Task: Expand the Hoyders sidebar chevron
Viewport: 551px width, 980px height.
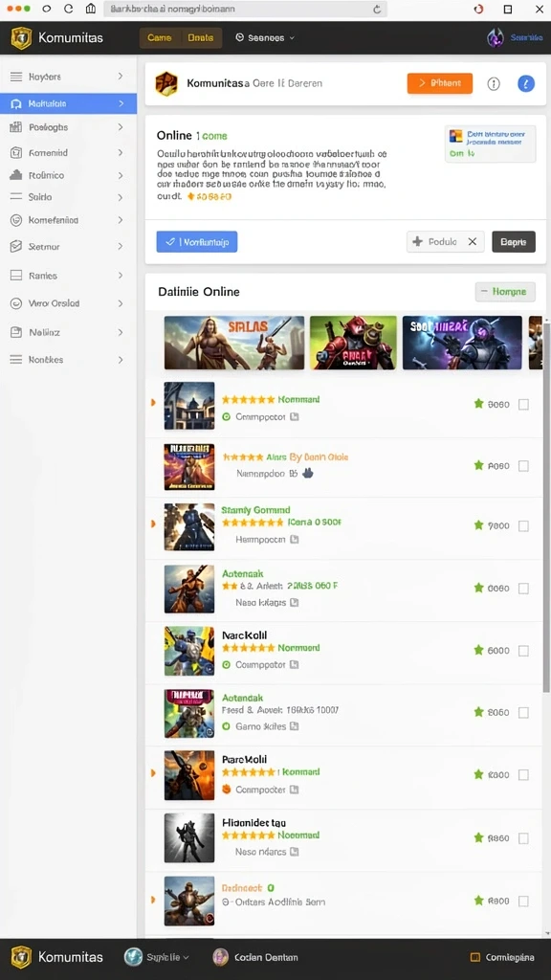Action: pos(121,77)
